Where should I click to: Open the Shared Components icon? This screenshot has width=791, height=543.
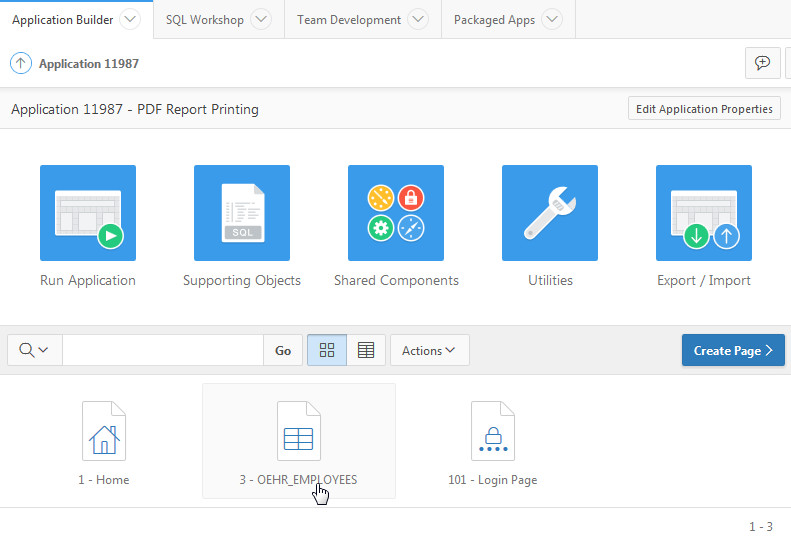tap(396, 213)
